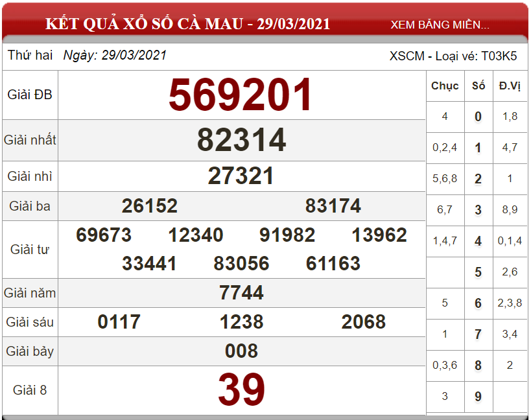Click Đ.Vị value 4,7 in row 1
The height and width of the screenshot is (420, 531).
[x=510, y=148]
